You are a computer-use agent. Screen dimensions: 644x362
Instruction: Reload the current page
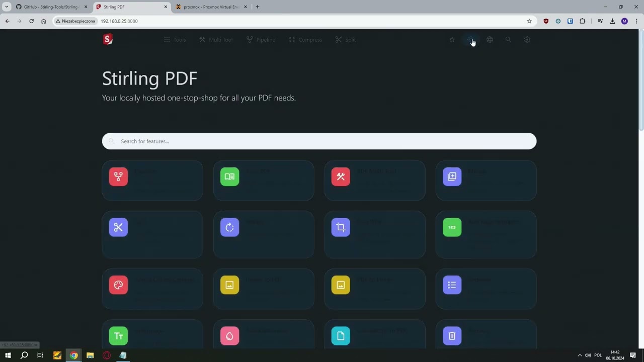click(31, 21)
